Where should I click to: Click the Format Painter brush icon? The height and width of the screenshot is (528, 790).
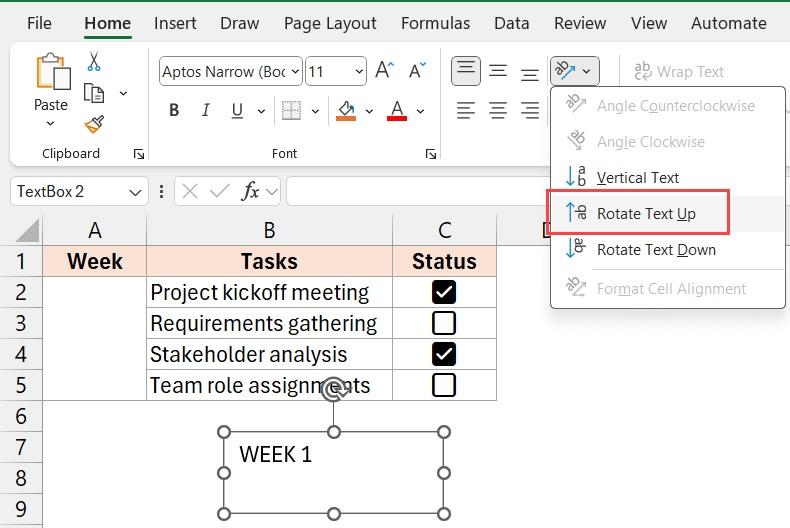(94, 124)
